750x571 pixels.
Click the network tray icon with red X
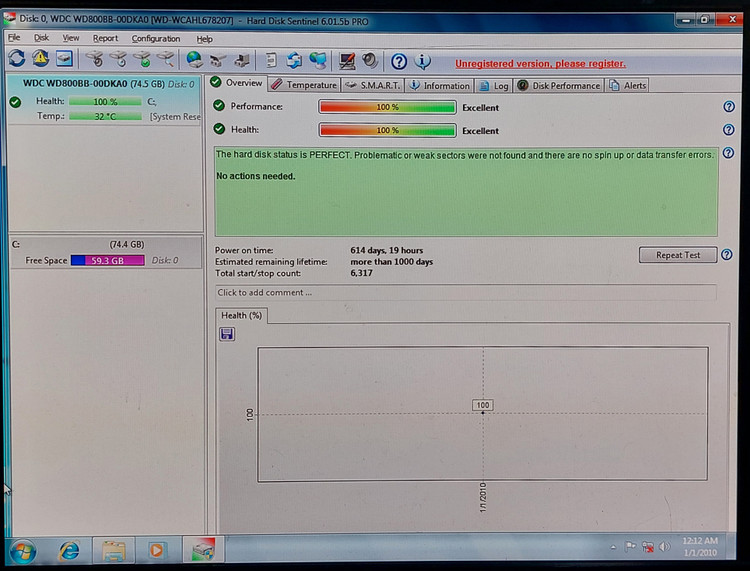[648, 546]
